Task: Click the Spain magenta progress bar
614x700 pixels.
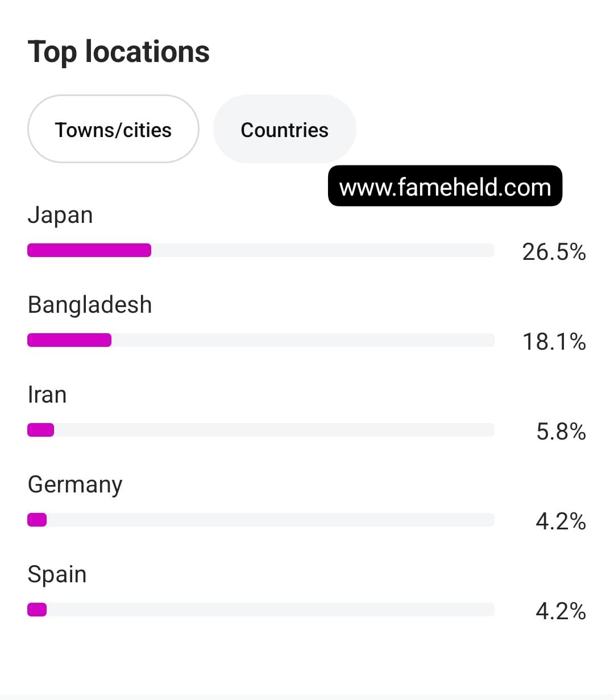Action: pos(37,610)
